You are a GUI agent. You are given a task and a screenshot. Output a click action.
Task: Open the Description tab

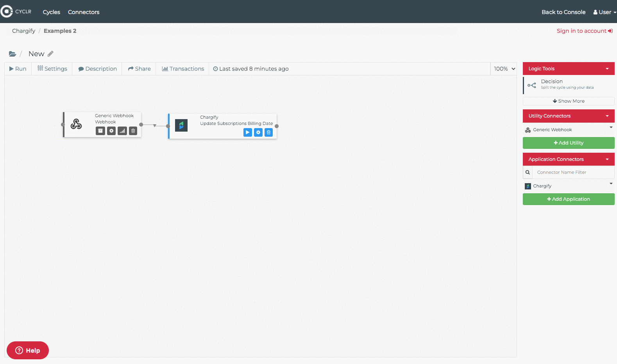97,69
